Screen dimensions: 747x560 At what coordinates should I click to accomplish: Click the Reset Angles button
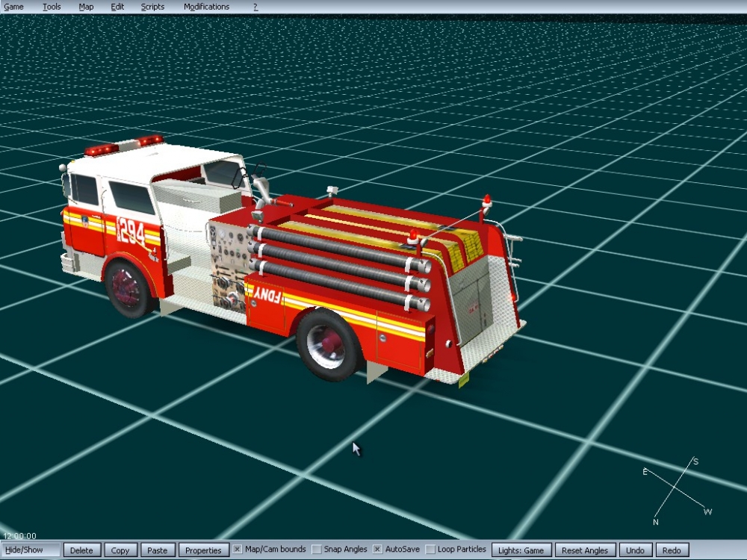pyautogui.click(x=585, y=550)
